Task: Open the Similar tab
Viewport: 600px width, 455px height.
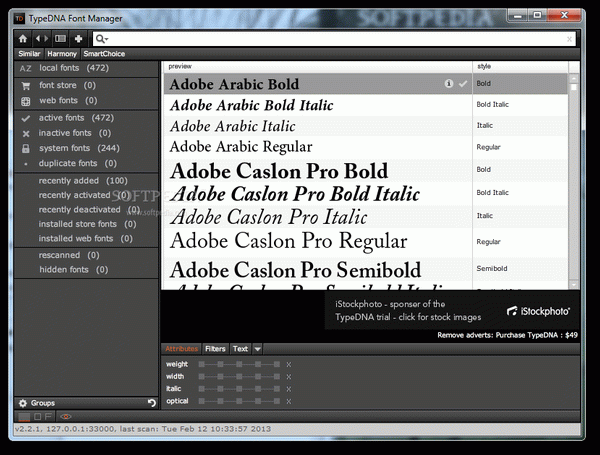Action: tap(29, 54)
